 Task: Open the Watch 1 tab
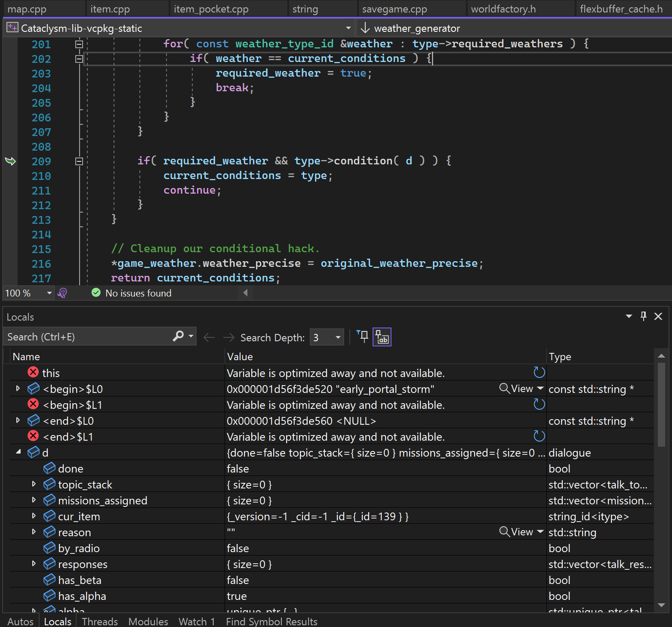click(197, 621)
